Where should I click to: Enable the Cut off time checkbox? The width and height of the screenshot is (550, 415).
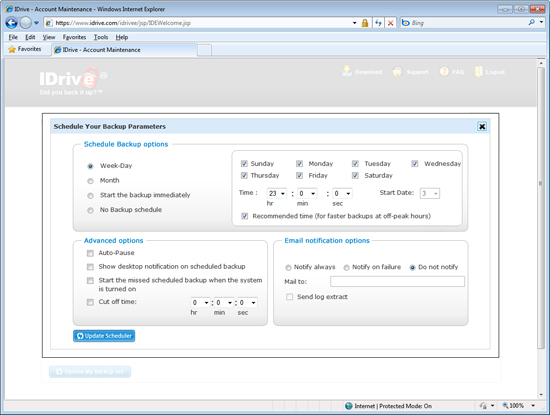pos(90,302)
